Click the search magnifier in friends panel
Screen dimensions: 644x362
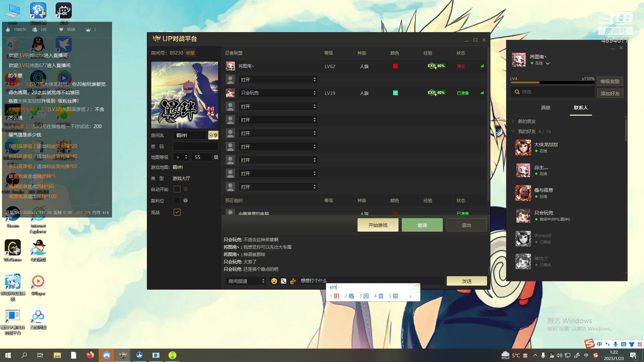pyautogui.click(x=517, y=92)
